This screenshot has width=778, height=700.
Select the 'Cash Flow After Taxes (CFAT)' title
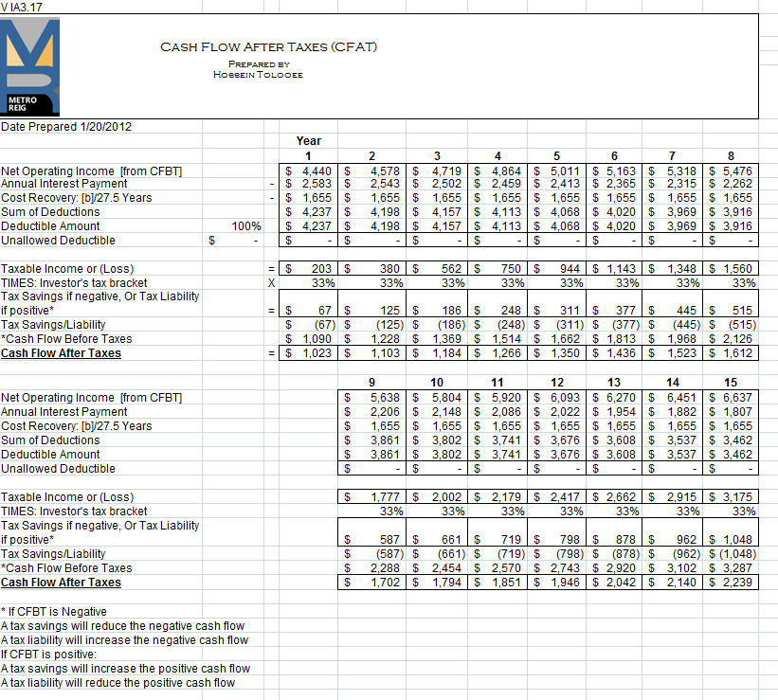[x=268, y=47]
